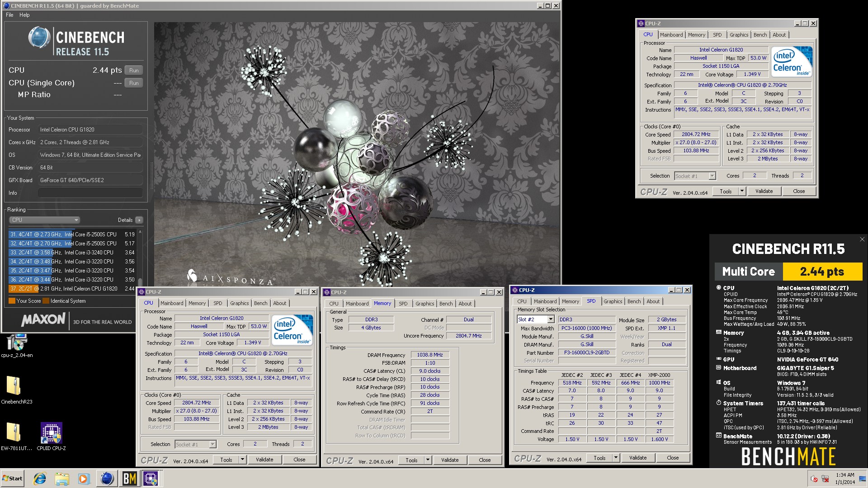Click the title bar icon of the CPU-Z SPD window
The height and width of the screenshot is (488, 868).
(514, 290)
